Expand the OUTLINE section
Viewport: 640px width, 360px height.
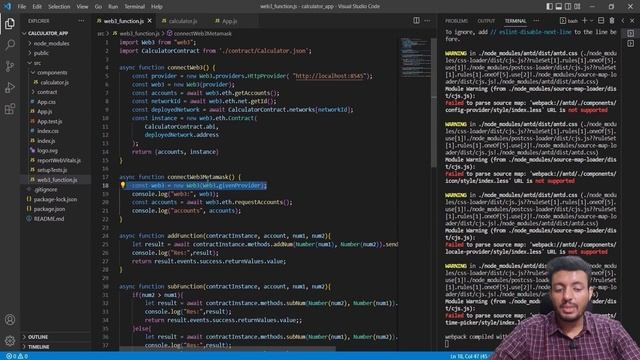pyautogui.click(x=38, y=337)
